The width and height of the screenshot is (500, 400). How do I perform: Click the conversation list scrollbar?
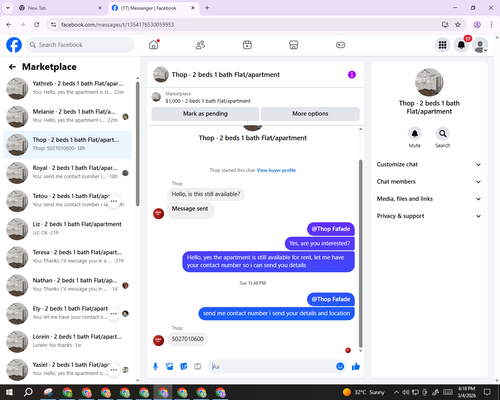(137, 143)
